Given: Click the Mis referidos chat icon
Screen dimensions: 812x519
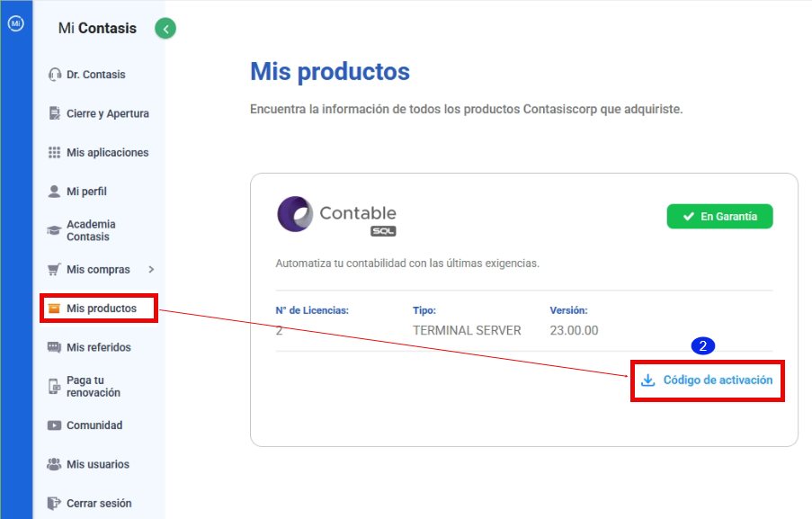Looking at the screenshot, I should click(x=54, y=347).
